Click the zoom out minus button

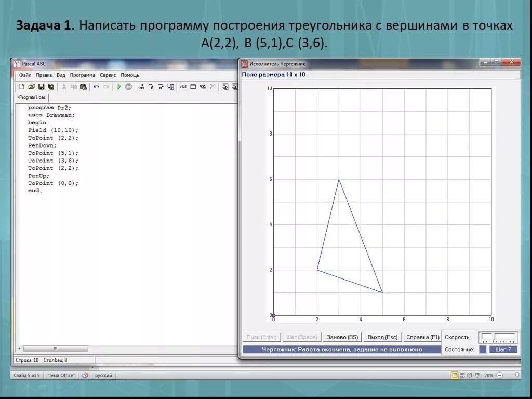(x=499, y=375)
